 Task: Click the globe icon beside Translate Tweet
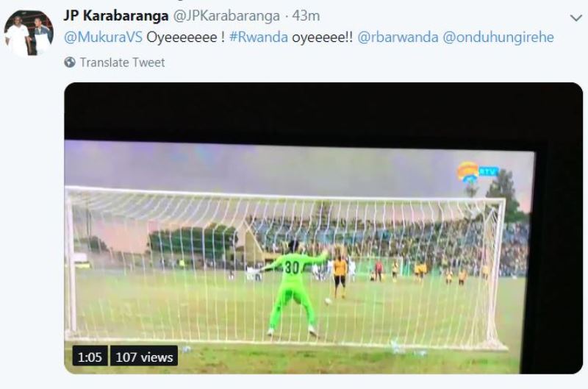point(70,63)
